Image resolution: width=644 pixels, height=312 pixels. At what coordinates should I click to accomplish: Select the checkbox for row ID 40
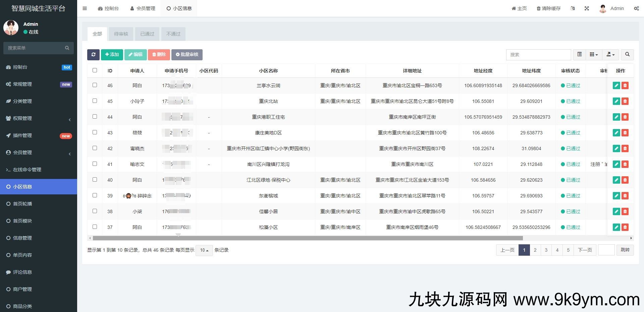tap(95, 180)
